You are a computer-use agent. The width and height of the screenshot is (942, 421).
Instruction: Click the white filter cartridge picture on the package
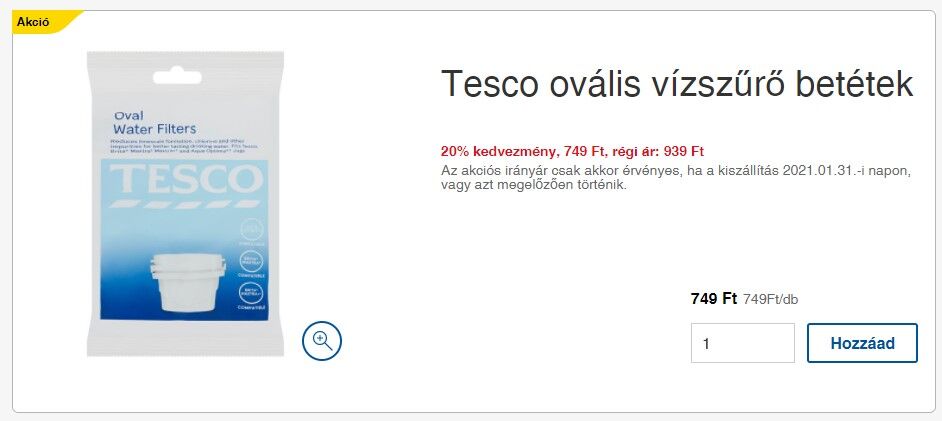click(x=187, y=282)
